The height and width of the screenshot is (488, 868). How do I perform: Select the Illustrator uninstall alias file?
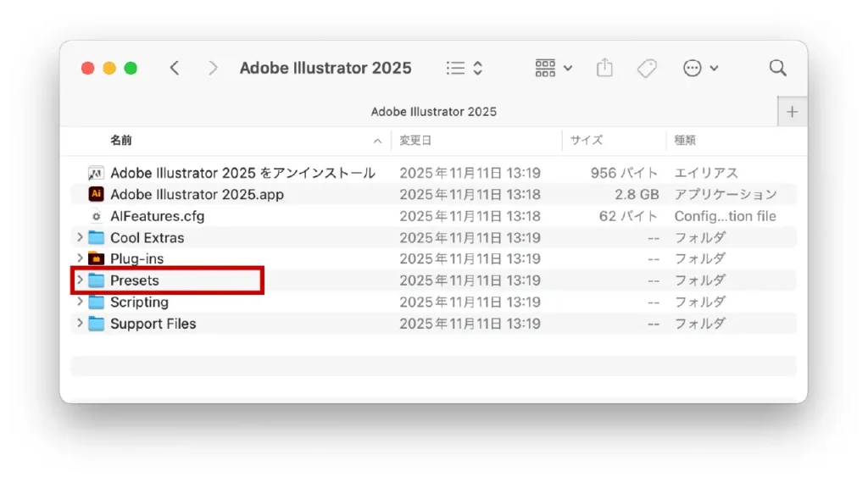242,173
